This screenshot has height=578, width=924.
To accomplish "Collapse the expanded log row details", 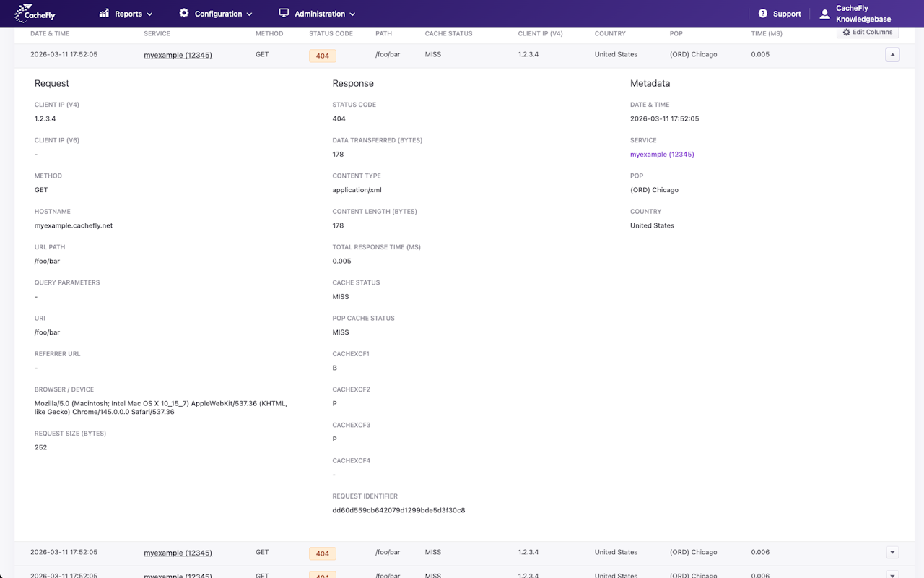I will (x=892, y=54).
